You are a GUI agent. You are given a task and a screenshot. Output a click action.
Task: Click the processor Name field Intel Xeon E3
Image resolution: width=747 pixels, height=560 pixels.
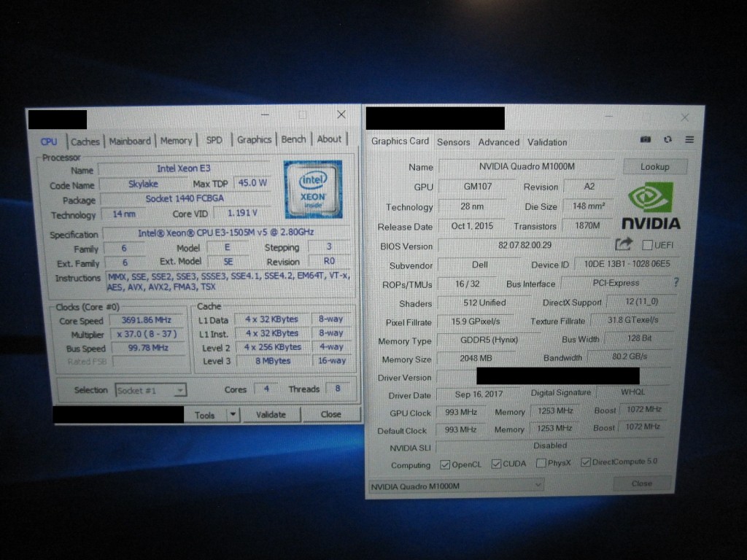[184, 168]
